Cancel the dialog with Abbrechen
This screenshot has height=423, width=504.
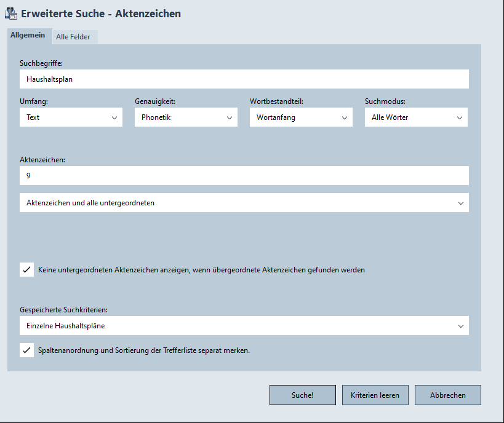(x=447, y=395)
